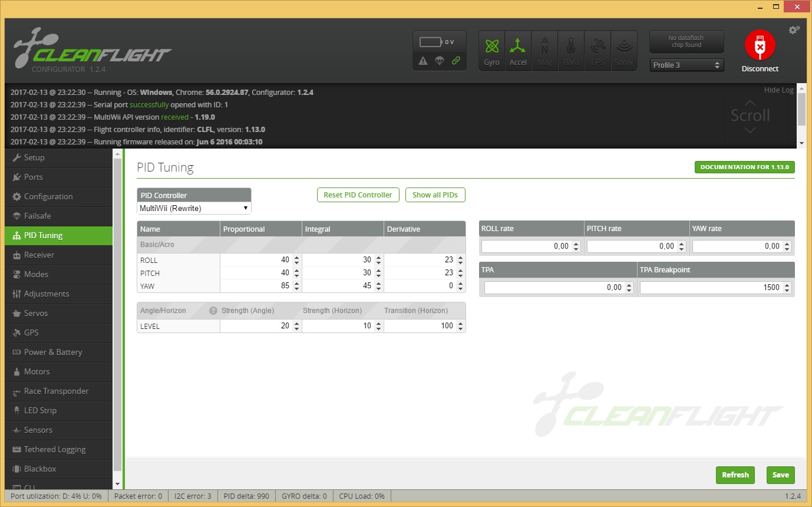Open the PID Controller MultiWii dropdown
Image resolution: width=812 pixels, height=507 pixels.
click(194, 209)
